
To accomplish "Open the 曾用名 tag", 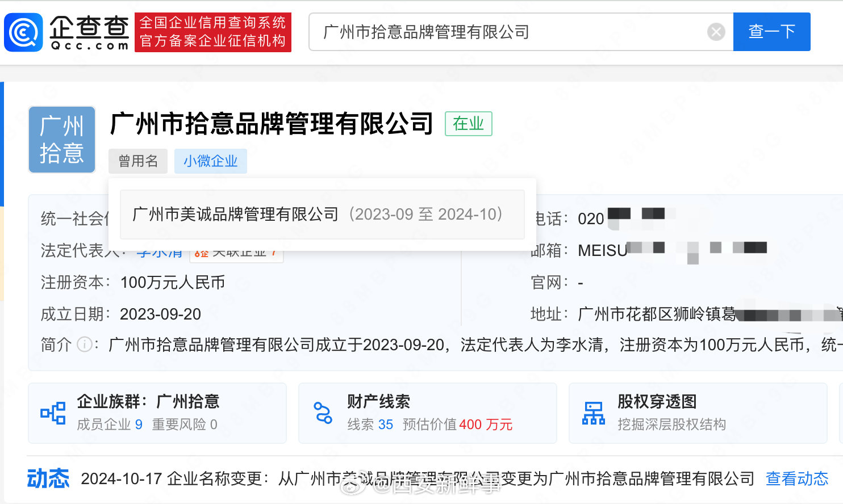I will (138, 161).
